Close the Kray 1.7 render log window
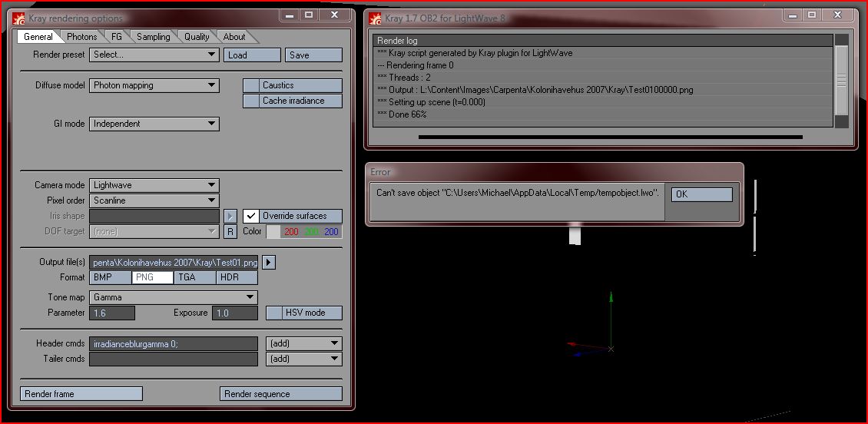 coord(837,15)
